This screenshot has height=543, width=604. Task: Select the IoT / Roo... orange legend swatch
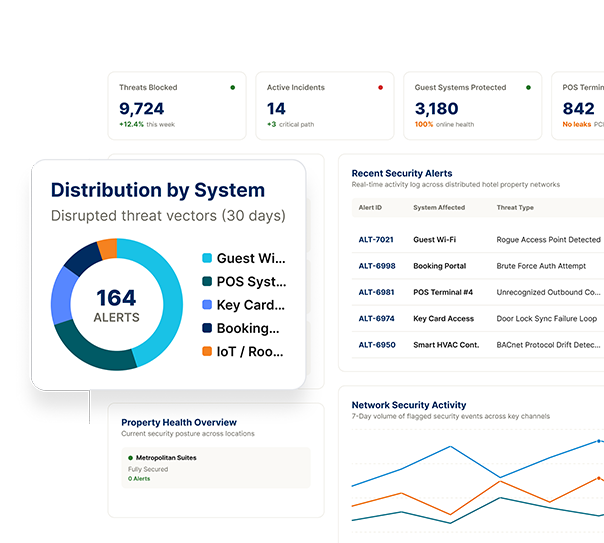[207, 351]
